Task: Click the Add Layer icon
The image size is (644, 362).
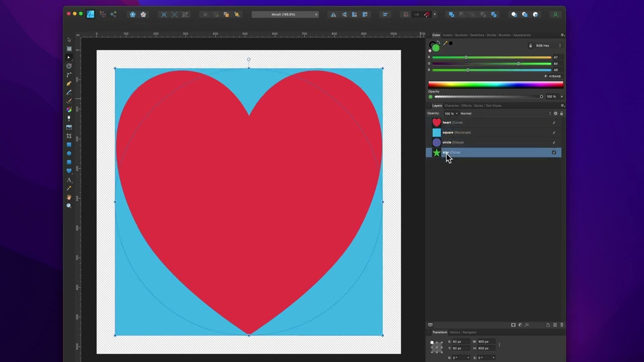Action: click(548, 325)
